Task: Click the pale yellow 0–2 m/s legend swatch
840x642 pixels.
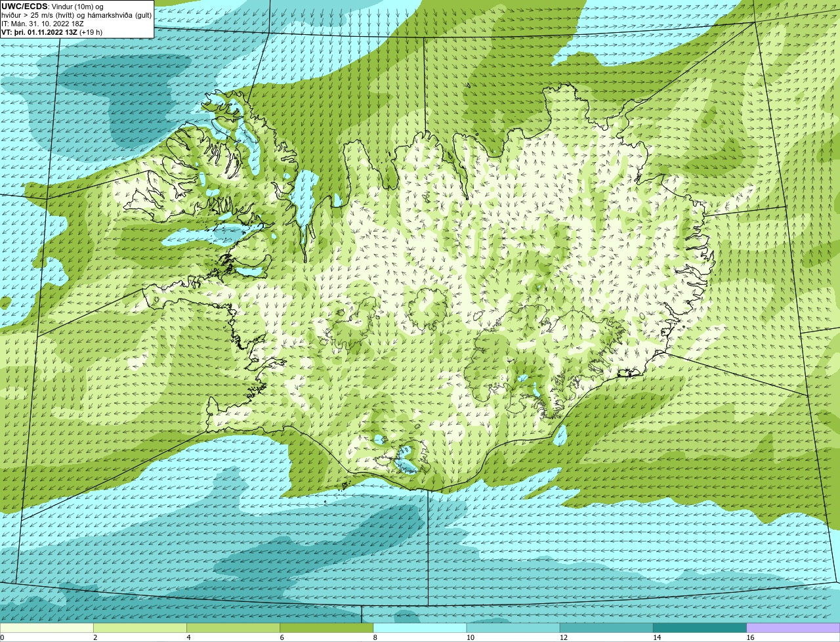Action: 47,628
